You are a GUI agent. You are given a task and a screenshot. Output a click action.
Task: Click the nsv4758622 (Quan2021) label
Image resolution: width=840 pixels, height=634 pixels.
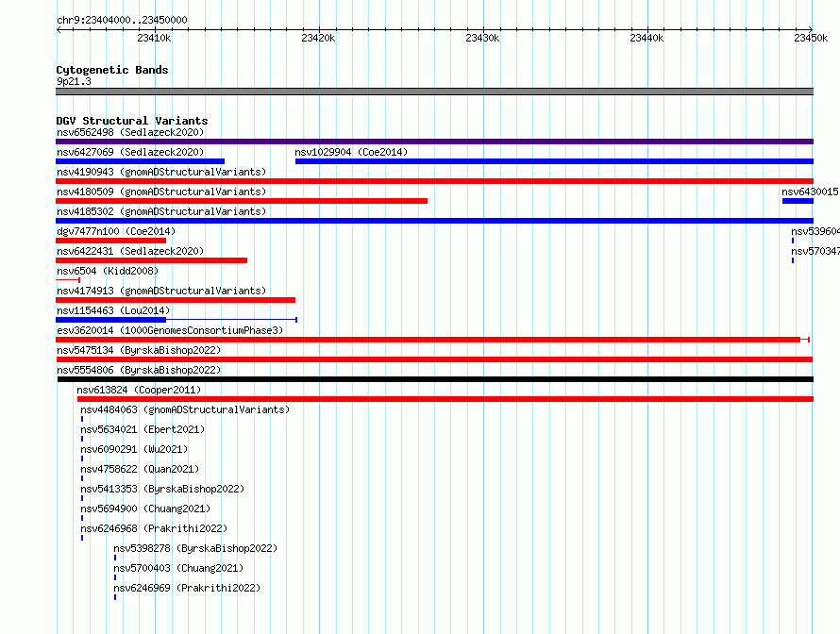tap(140, 469)
